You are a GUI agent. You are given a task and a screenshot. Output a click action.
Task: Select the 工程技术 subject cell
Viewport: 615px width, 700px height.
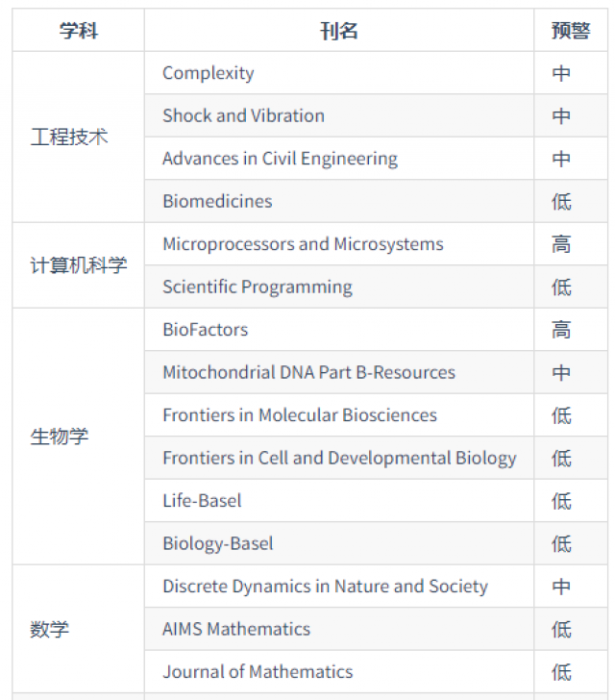coord(69,137)
